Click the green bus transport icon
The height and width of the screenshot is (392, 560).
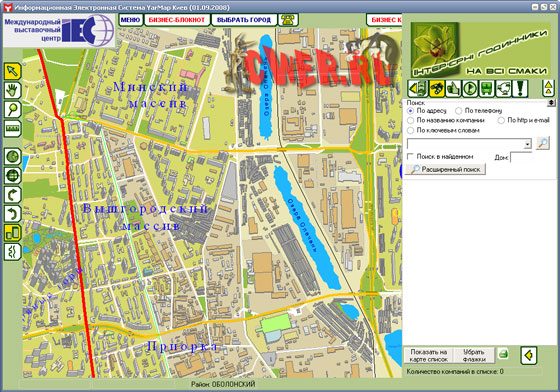coord(486,88)
